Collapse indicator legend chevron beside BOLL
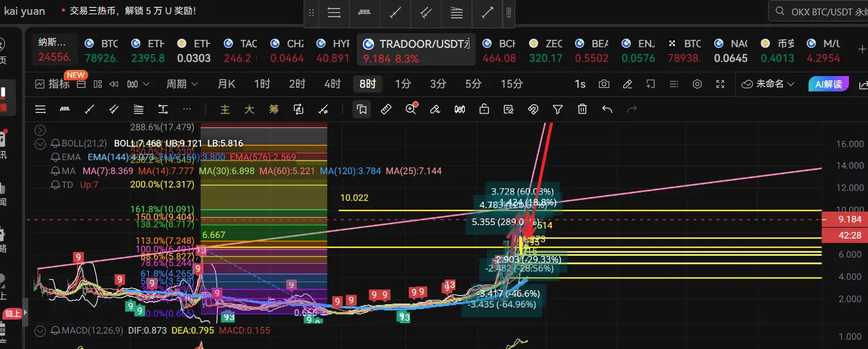Viewport: 868px width, 349px height. [x=40, y=144]
